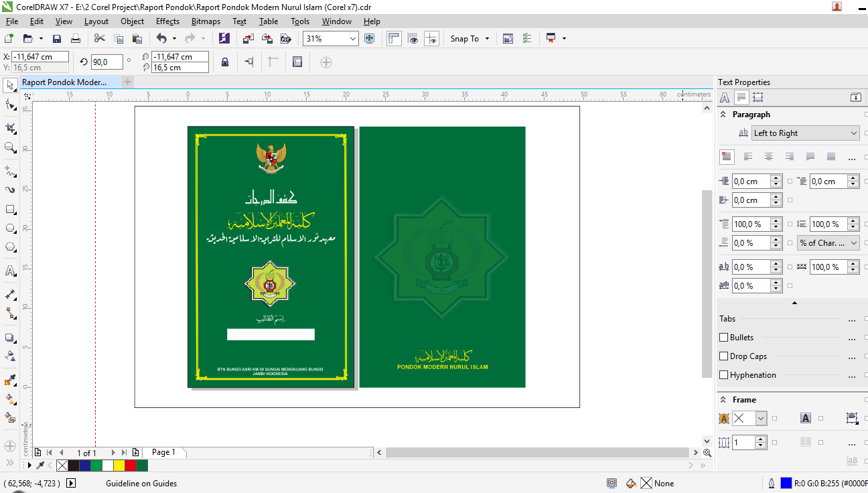
Task: Select the Crop tool
Action: pos(9,127)
